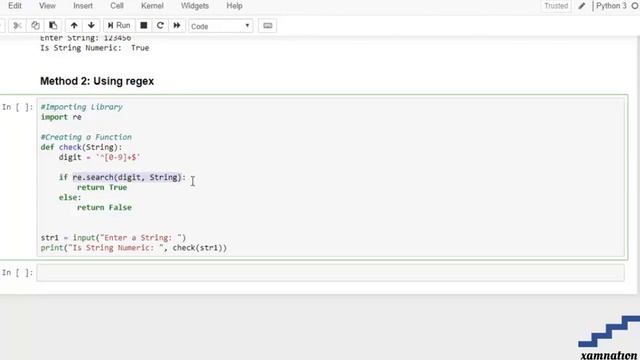Open the command palette keyboard icon
This screenshot has width=640, height=360.
268,26
